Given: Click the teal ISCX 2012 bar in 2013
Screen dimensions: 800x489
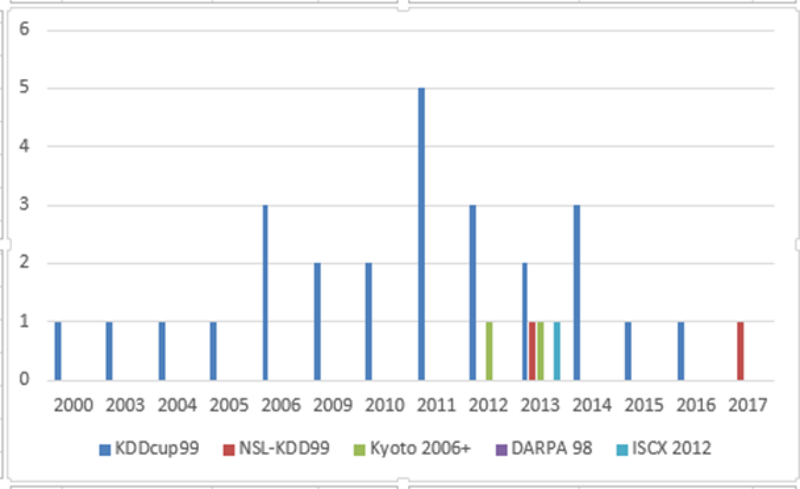Looking at the screenshot, I should pos(557,351).
